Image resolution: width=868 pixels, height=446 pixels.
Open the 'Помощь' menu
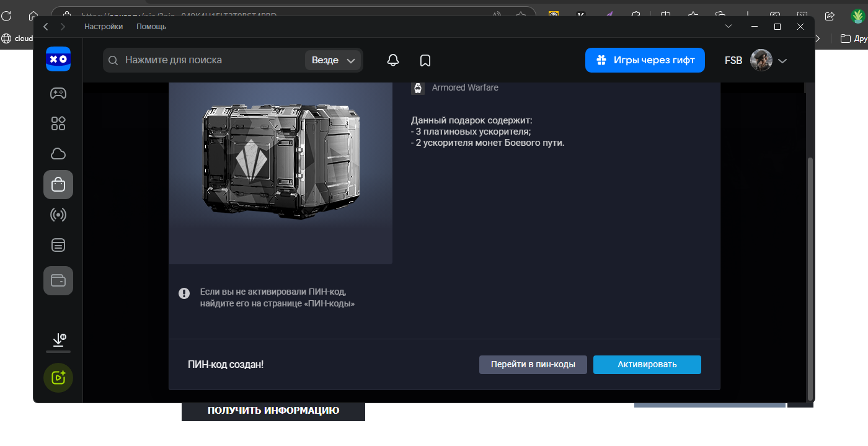tap(151, 27)
